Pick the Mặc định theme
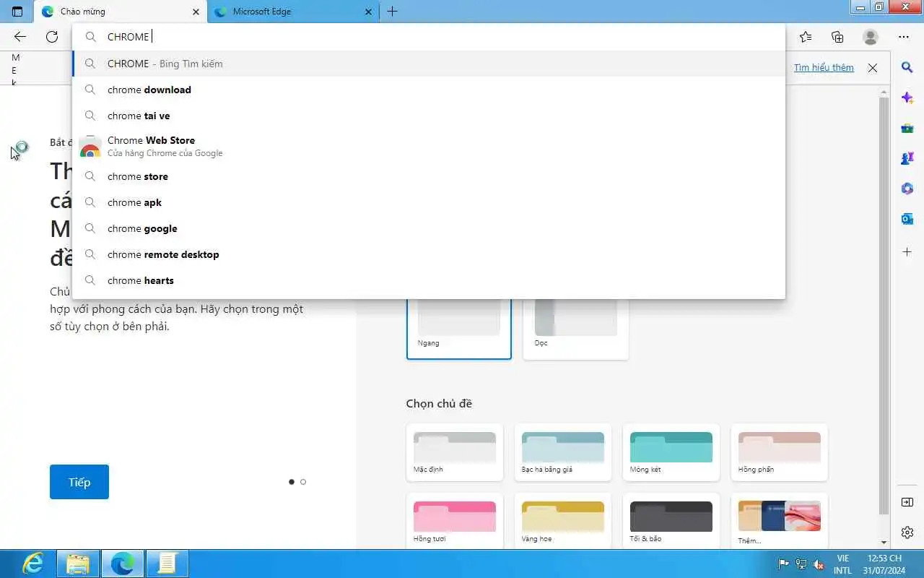924x578 pixels. (455, 452)
